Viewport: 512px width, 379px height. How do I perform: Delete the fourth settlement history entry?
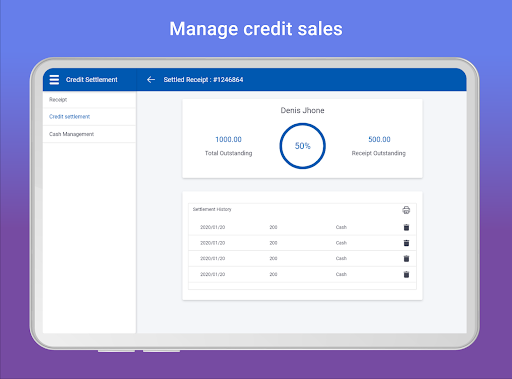(406, 274)
